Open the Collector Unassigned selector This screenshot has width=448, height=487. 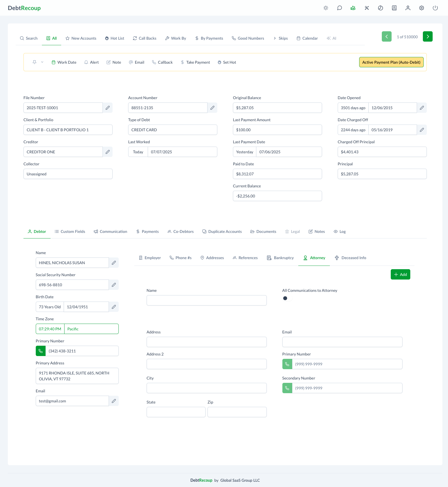tap(68, 174)
